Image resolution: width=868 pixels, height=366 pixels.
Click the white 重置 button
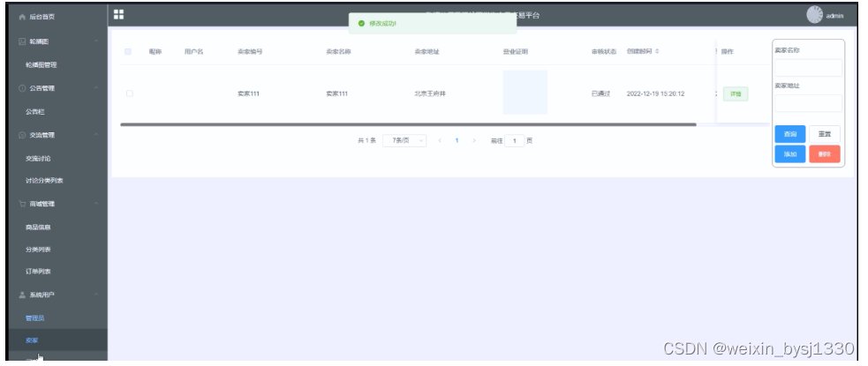(x=824, y=134)
